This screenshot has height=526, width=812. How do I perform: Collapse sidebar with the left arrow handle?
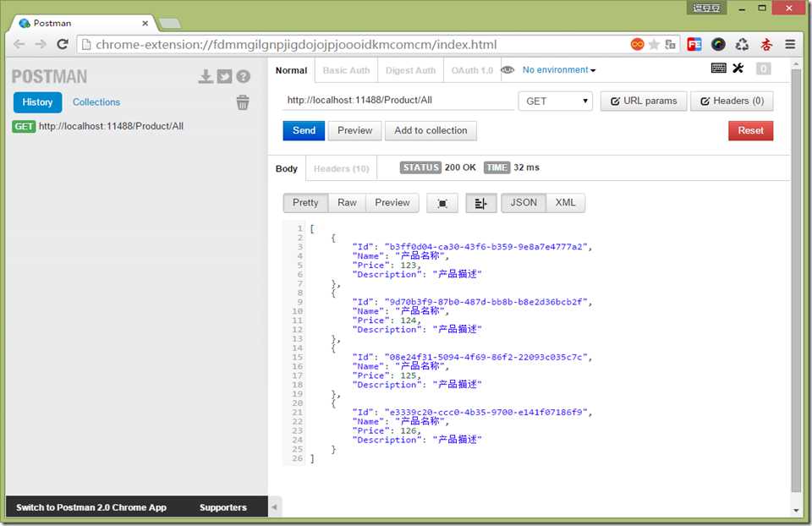point(274,507)
